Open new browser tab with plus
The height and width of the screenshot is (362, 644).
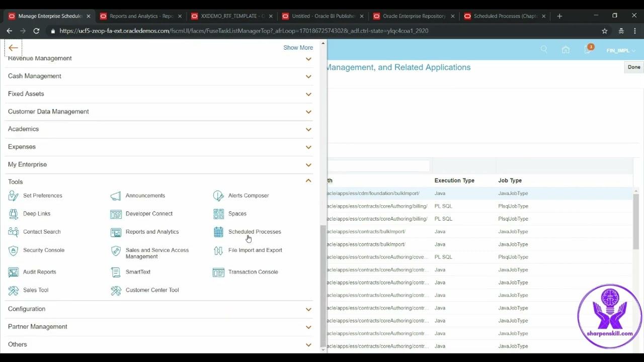click(559, 16)
